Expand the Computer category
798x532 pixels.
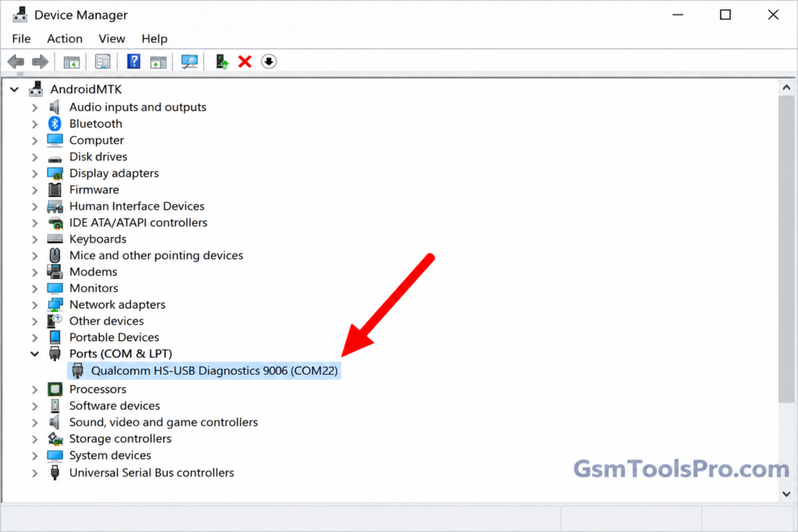click(34, 140)
